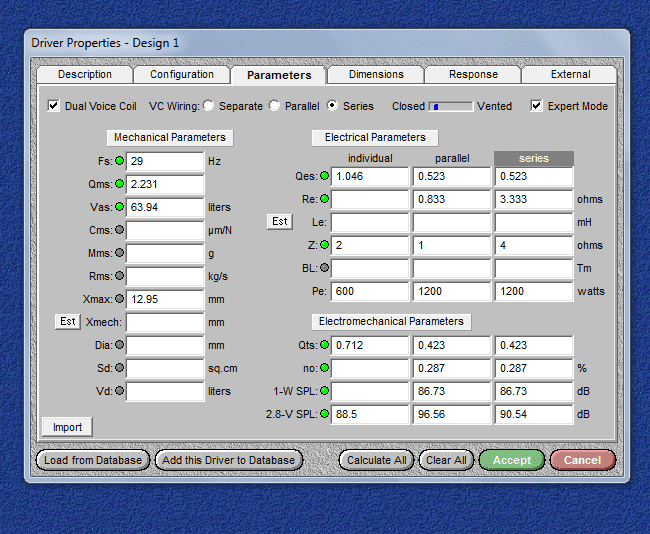The height and width of the screenshot is (534, 650).
Task: Click the gray indicator next to Rms
Action: coord(119,276)
